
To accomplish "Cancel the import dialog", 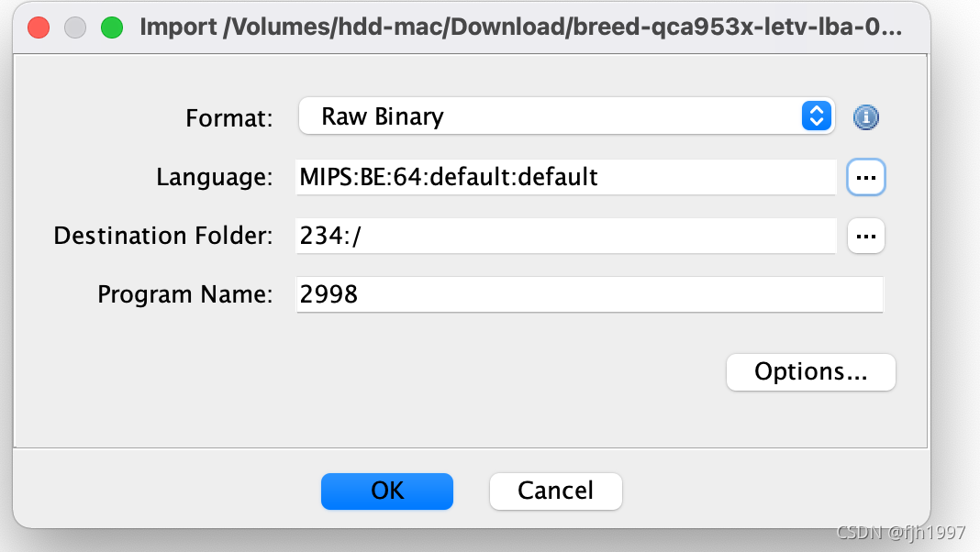I will point(555,491).
